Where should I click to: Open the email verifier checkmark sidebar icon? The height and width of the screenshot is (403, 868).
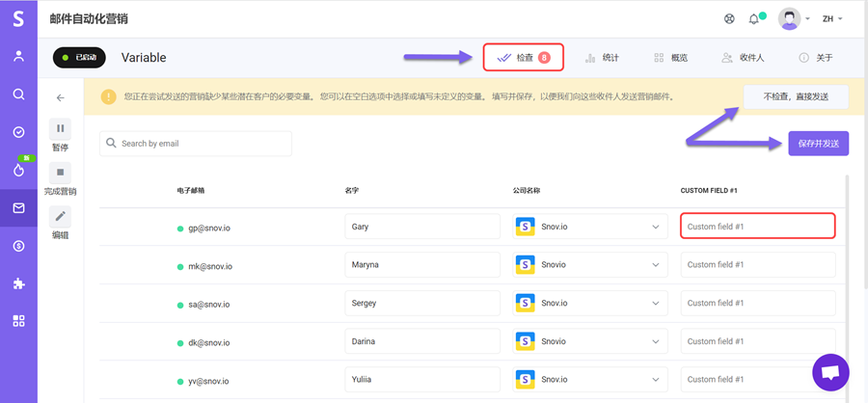coord(19,132)
